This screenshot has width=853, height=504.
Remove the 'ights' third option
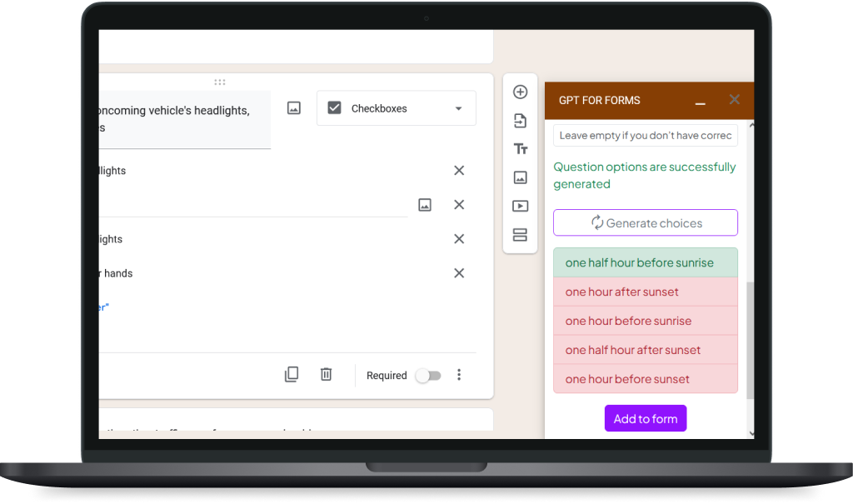[x=459, y=239]
